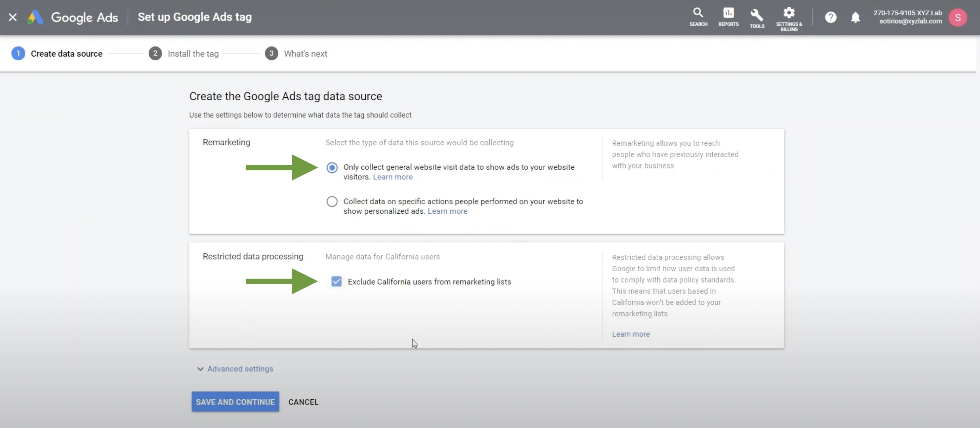Open the Tools wrench icon
980x428 pixels.
coord(757,18)
